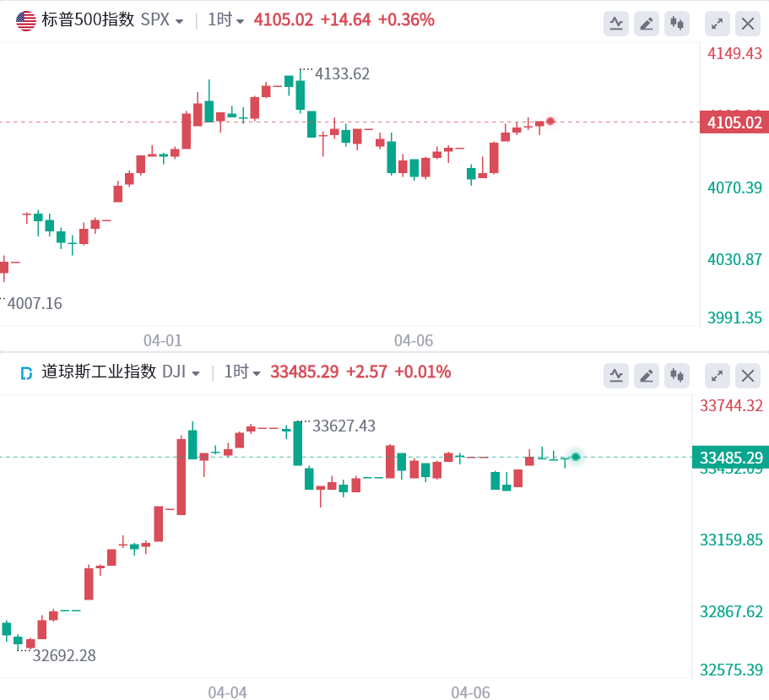
Task: Expand SPX chart to fullscreen
Action: point(717,24)
